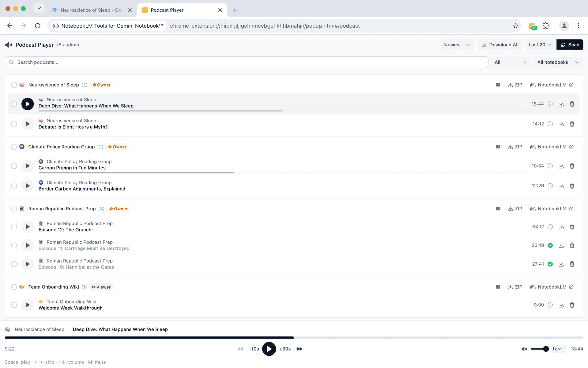Screen dimensions: 588x368
Task: Mute audio with the speaker icon
Action: click(x=524, y=349)
